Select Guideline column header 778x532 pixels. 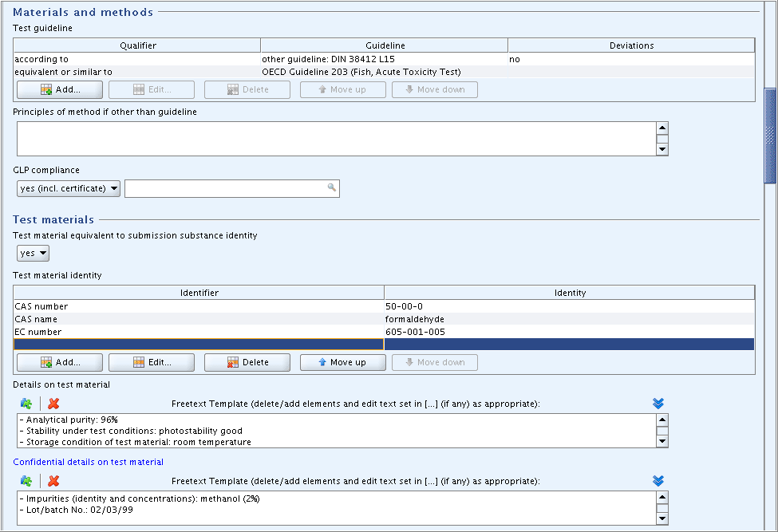click(x=385, y=45)
